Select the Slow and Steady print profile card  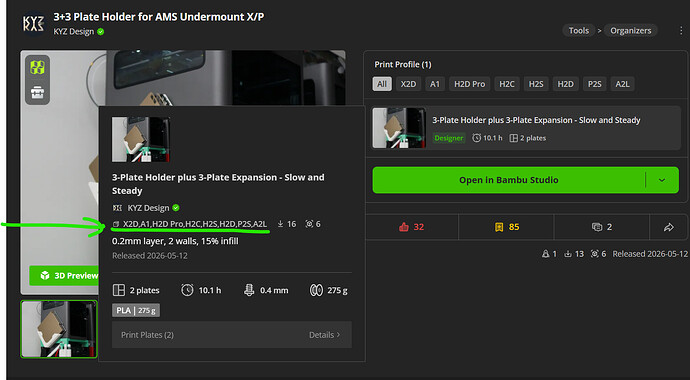[526, 128]
